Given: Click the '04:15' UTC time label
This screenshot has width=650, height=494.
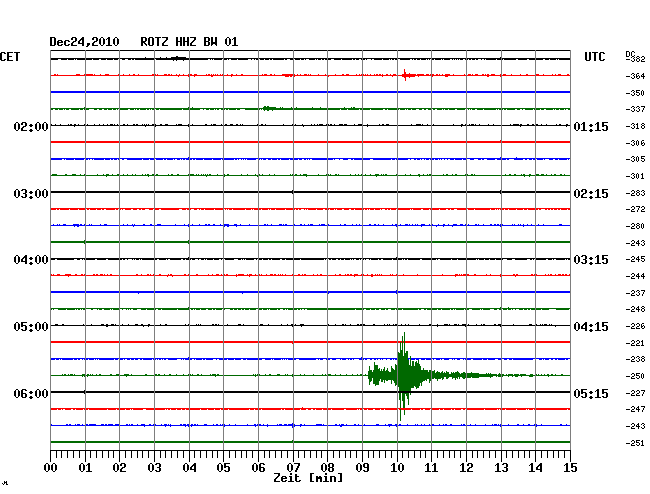Looking at the screenshot, I should [591, 327].
